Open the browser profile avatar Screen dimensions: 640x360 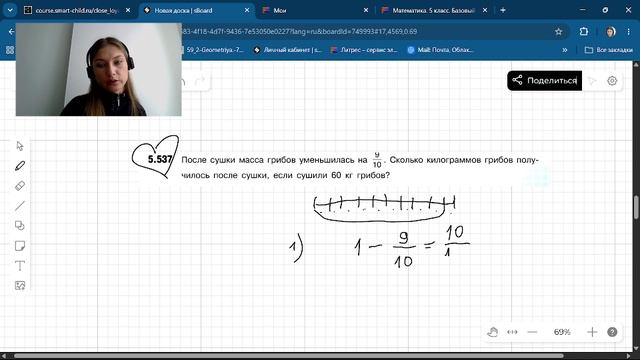tap(611, 31)
